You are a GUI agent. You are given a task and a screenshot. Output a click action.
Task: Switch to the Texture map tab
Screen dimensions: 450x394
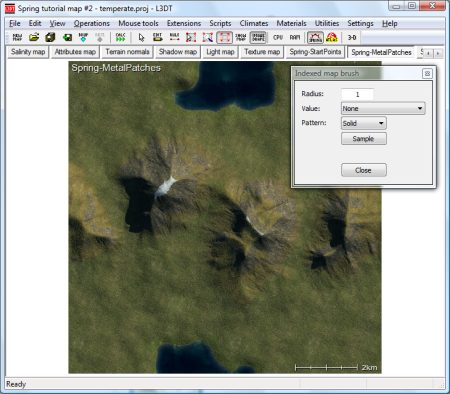click(x=262, y=52)
